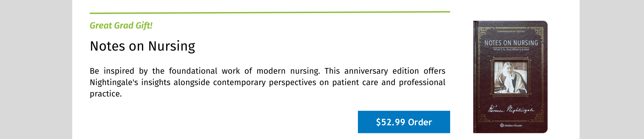The height and width of the screenshot is (139, 644).
Task: Click the $52.99 Order button
Action: pyautogui.click(x=404, y=122)
